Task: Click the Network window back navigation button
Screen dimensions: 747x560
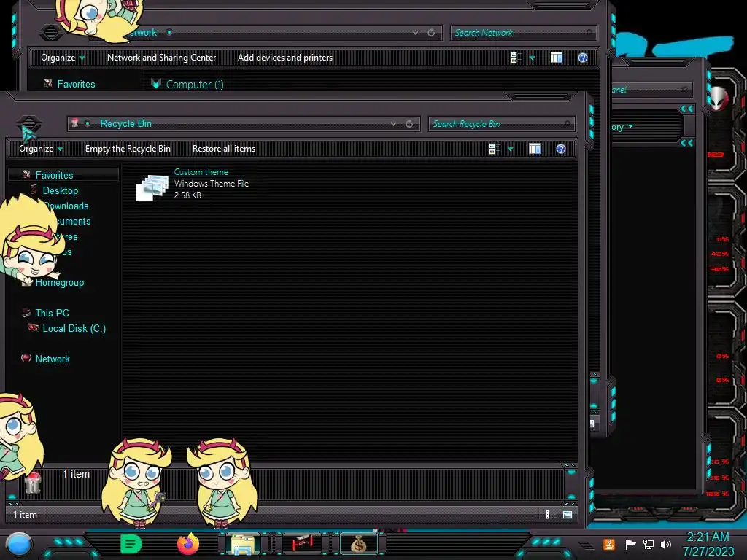Action: 50,33
